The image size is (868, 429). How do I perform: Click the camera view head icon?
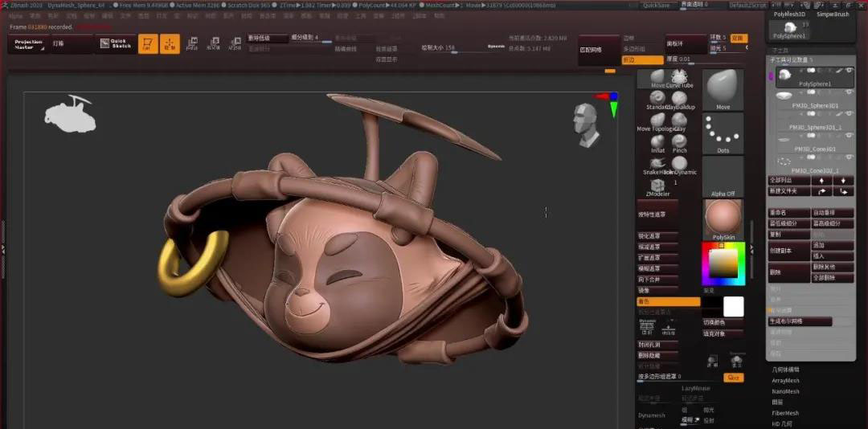point(586,125)
